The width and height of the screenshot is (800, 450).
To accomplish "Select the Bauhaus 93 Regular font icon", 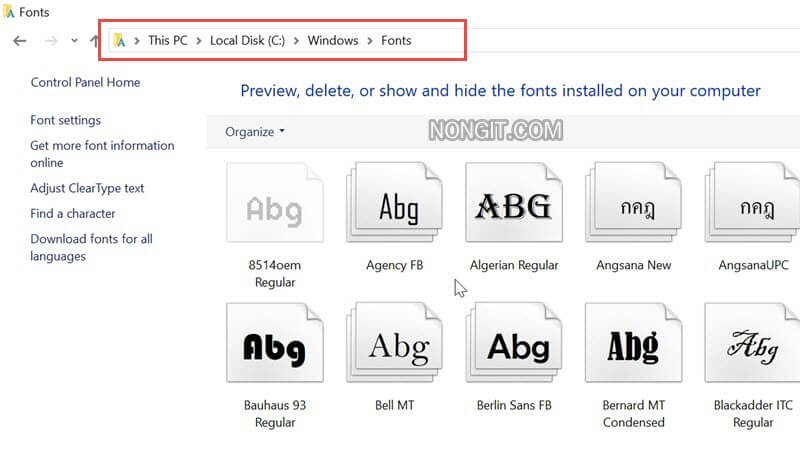I will [x=275, y=343].
